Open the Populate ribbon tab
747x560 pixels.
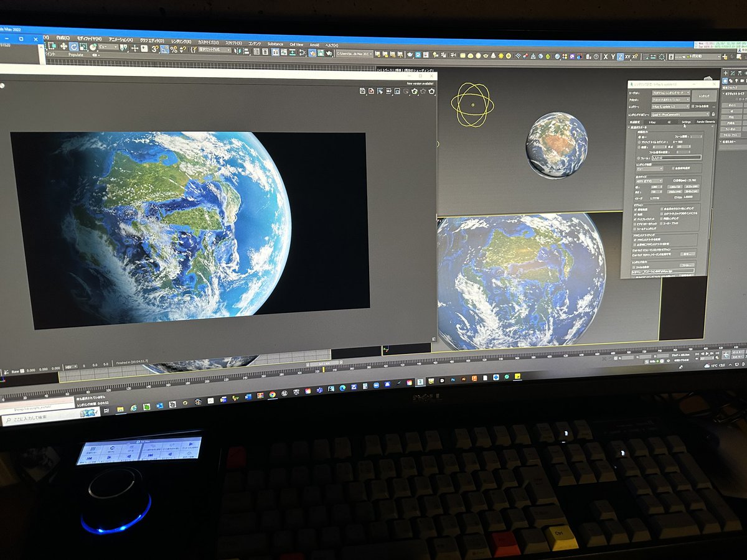[x=76, y=55]
